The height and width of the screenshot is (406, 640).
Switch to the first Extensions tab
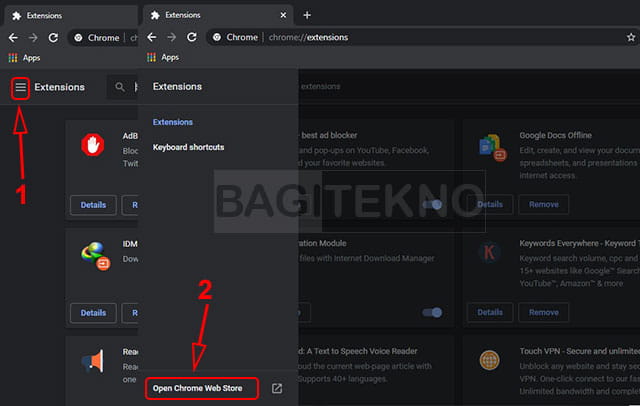[x=70, y=16]
